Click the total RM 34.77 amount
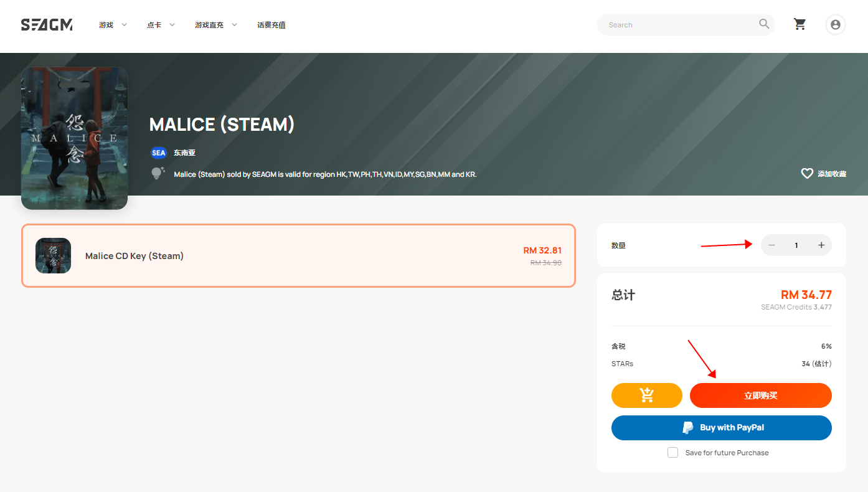 [x=806, y=295]
